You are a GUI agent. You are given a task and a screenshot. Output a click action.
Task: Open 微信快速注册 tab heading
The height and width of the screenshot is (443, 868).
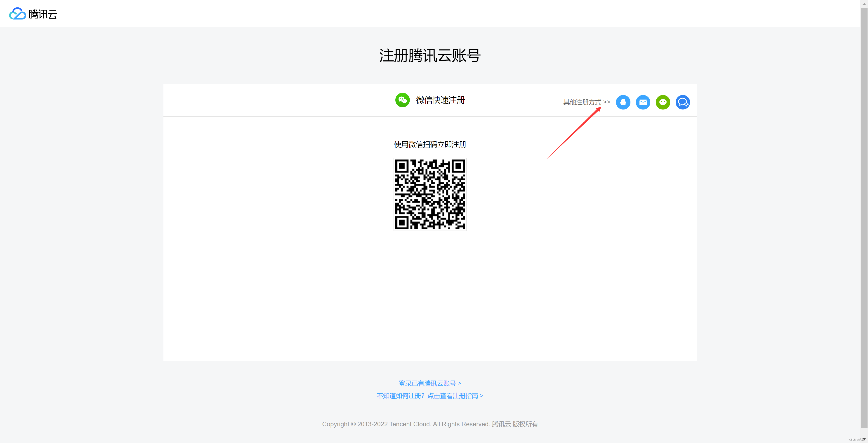pyautogui.click(x=440, y=100)
